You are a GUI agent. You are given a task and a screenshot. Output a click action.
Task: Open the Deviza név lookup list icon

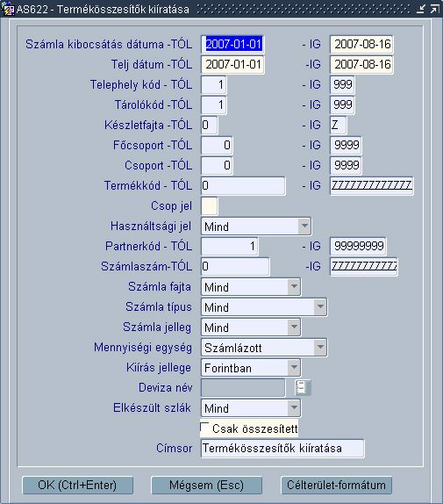pos(303,387)
